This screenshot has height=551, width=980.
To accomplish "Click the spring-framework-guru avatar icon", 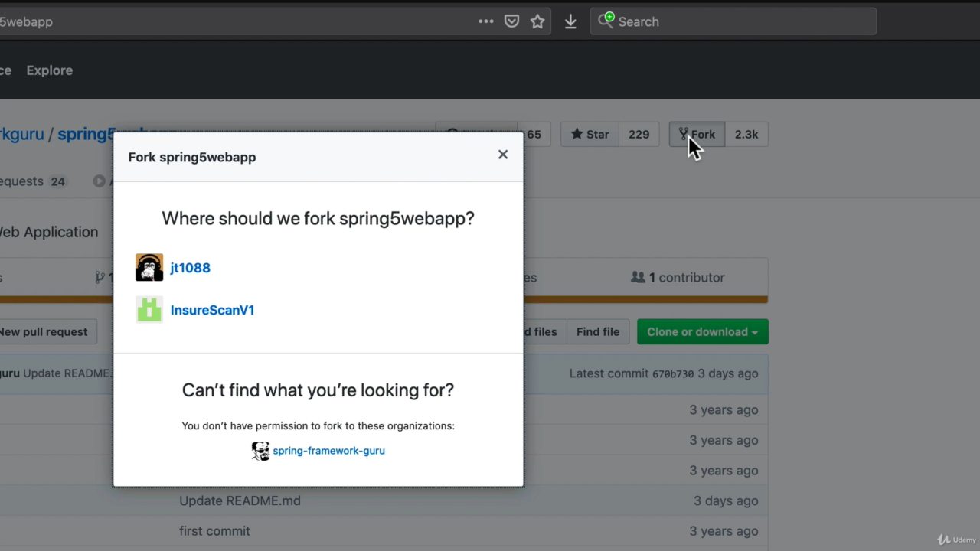I will 260,451.
